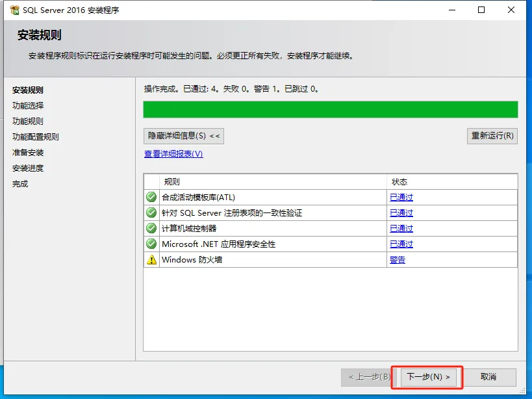Open 已通过 link for SQL Server 注册表项 row
Viewport: 532px width, 399px height.
pyautogui.click(x=401, y=212)
